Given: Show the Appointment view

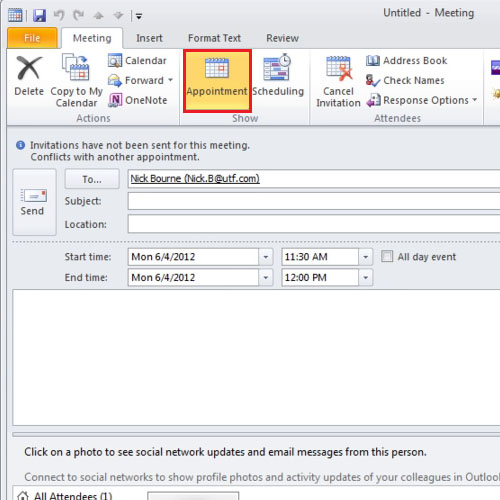Looking at the screenshot, I should [217, 81].
